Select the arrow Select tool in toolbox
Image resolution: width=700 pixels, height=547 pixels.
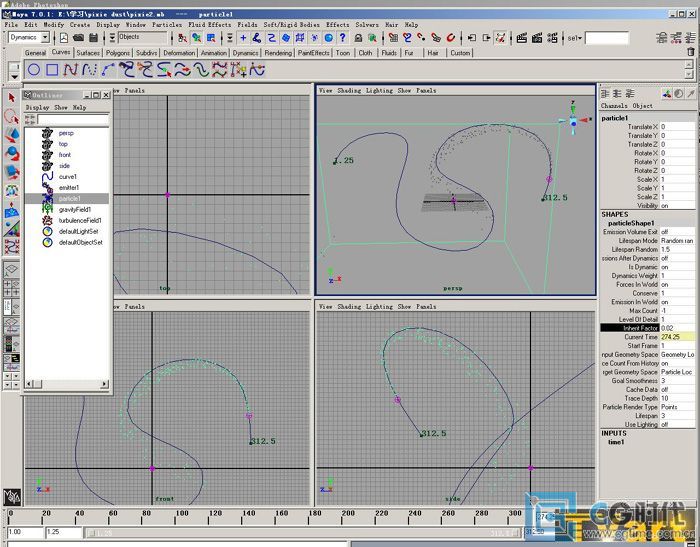point(12,98)
